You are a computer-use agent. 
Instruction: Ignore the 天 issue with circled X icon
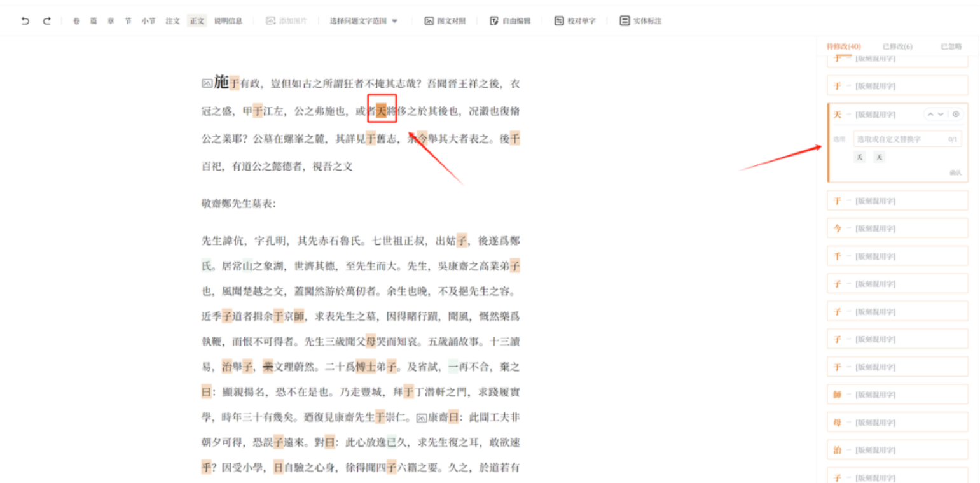click(956, 115)
